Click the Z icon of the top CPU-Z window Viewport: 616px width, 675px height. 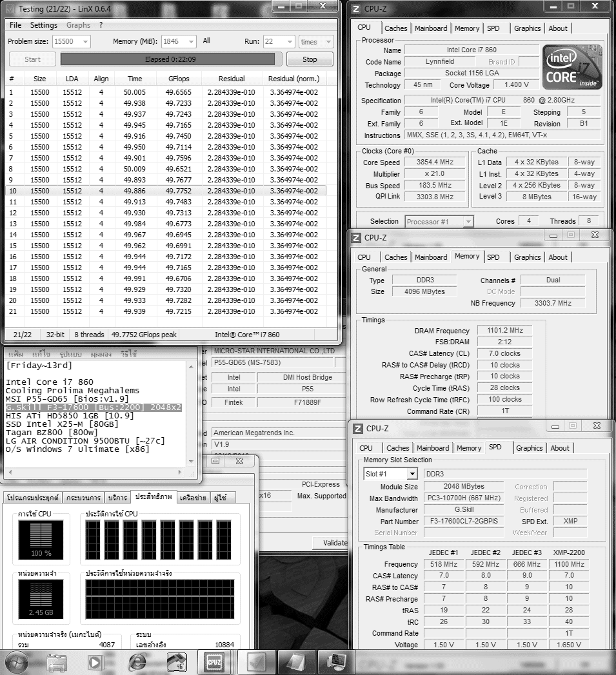(356, 8)
